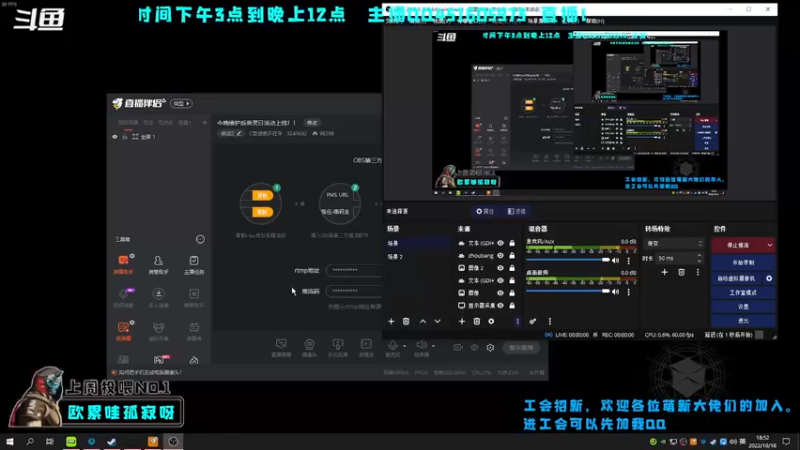Open source properties gear in Sources panel
Screen dimensions: 800x450
coord(491,321)
